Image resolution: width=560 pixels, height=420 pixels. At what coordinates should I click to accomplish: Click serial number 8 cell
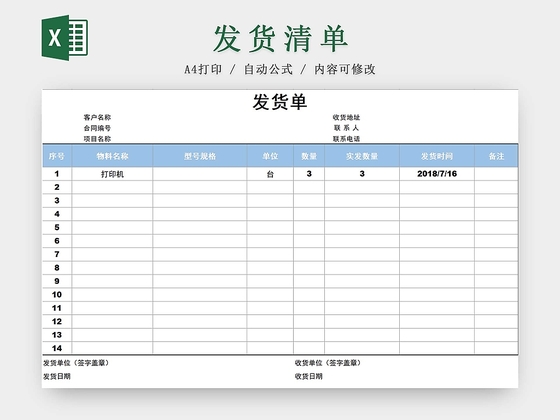point(57,268)
